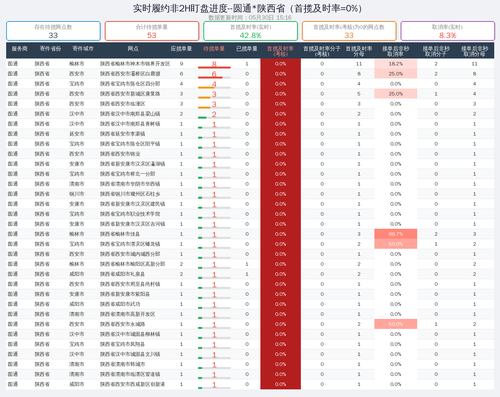This screenshot has width=500, height=397.
Task: Select the 网点 column header
Action: 133,49
